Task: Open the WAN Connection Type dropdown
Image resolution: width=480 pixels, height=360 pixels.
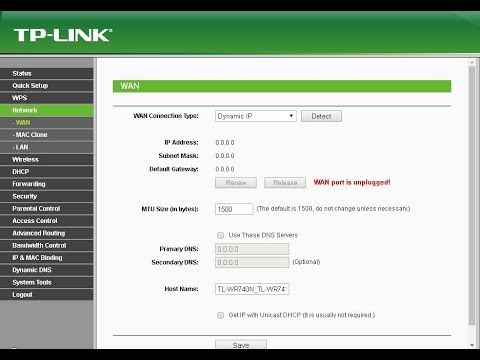Action: coord(256,116)
